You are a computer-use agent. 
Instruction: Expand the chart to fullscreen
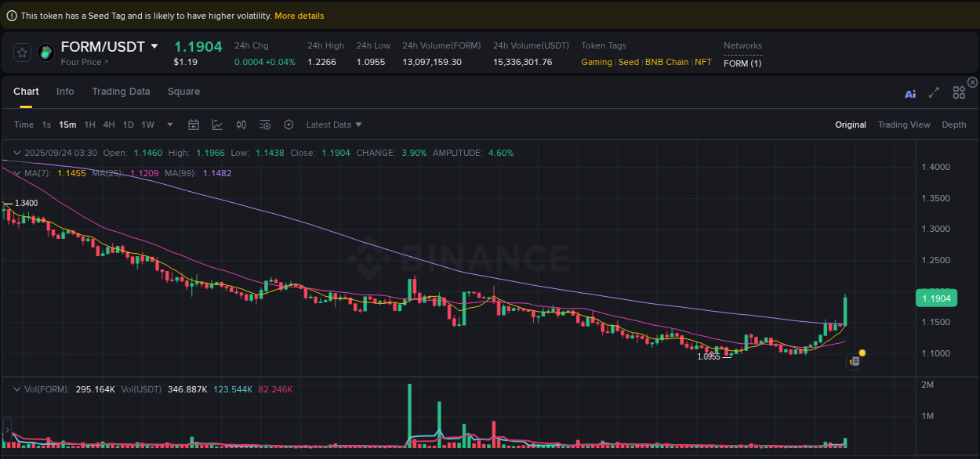[x=934, y=92]
